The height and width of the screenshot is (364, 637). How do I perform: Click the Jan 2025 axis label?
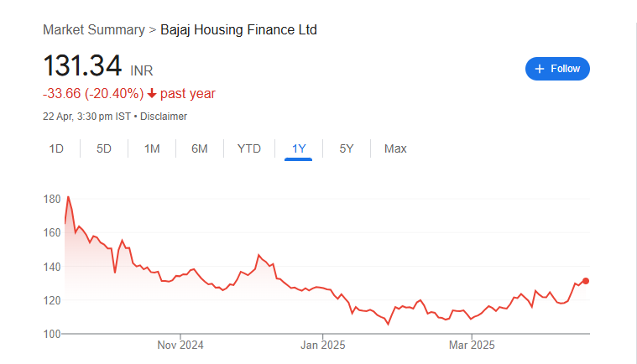pos(322,345)
